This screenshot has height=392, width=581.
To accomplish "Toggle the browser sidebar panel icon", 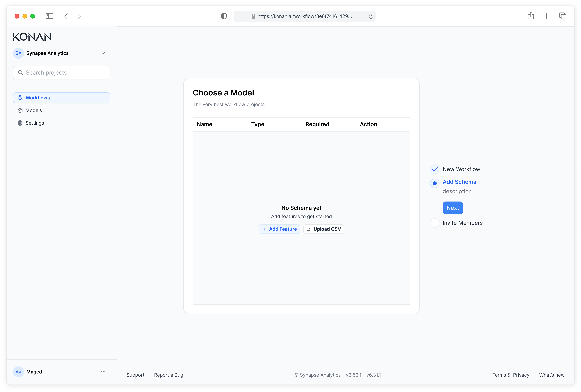I will pyautogui.click(x=50, y=16).
